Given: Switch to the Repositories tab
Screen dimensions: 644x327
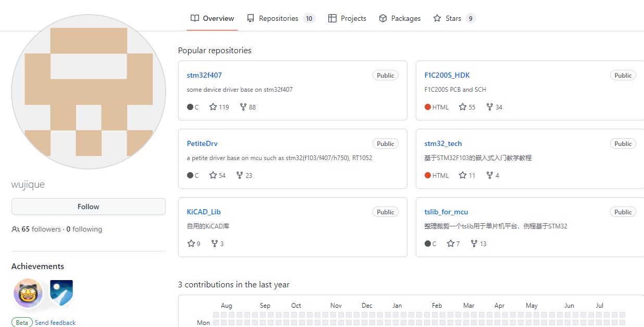Looking at the screenshot, I should click(279, 18).
